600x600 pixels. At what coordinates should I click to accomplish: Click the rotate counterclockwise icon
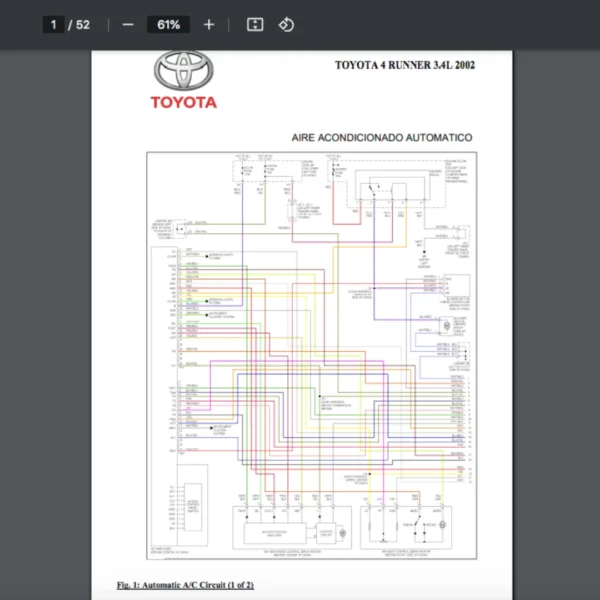pyautogui.click(x=286, y=24)
